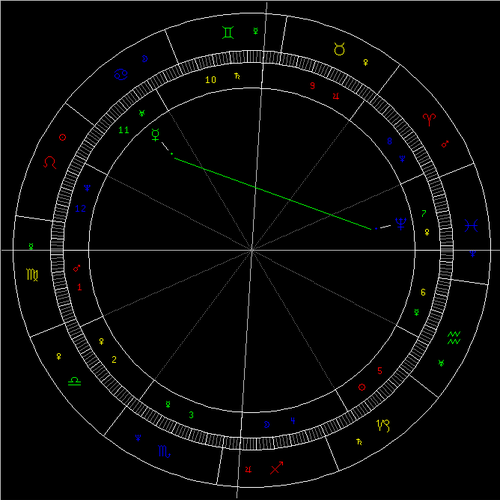Click the red Sun symbol near house 5
Image resolution: width=500 pixels, height=500 pixels.
click(362, 387)
